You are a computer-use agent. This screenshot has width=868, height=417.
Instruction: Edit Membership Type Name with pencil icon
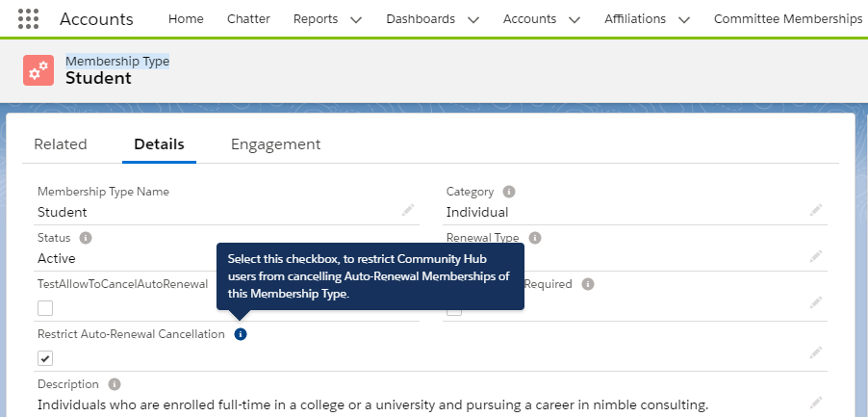tap(408, 210)
